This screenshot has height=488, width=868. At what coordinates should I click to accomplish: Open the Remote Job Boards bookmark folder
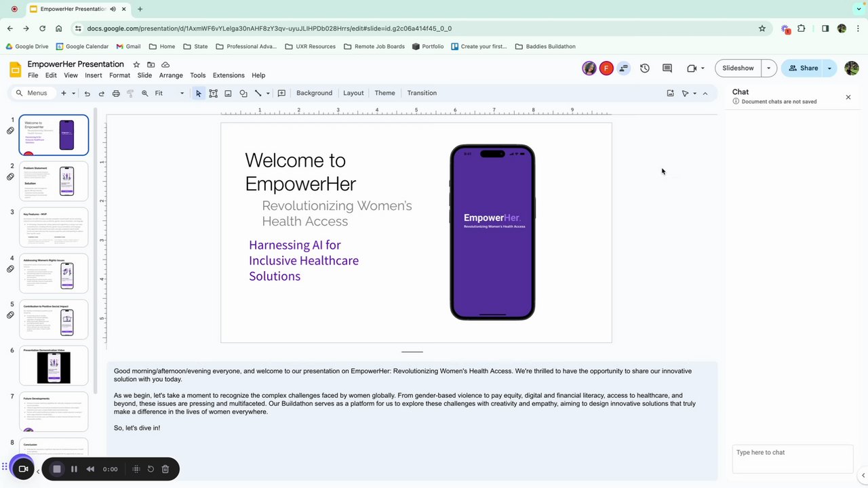374,47
